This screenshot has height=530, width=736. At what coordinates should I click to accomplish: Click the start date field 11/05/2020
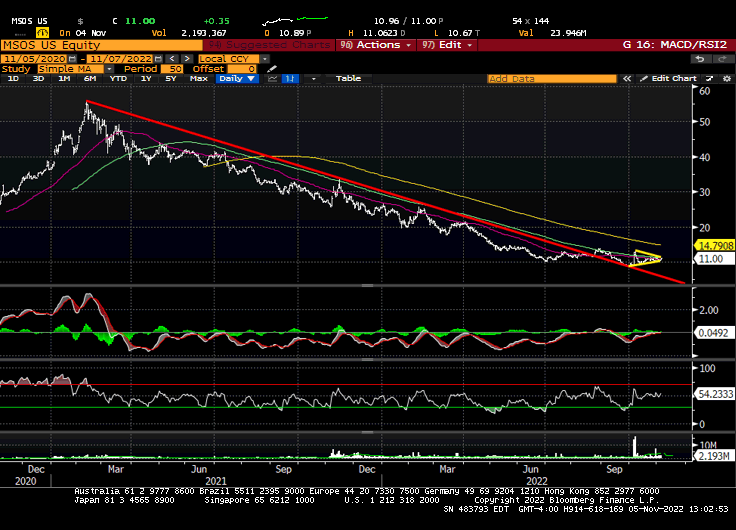pyautogui.click(x=34, y=59)
